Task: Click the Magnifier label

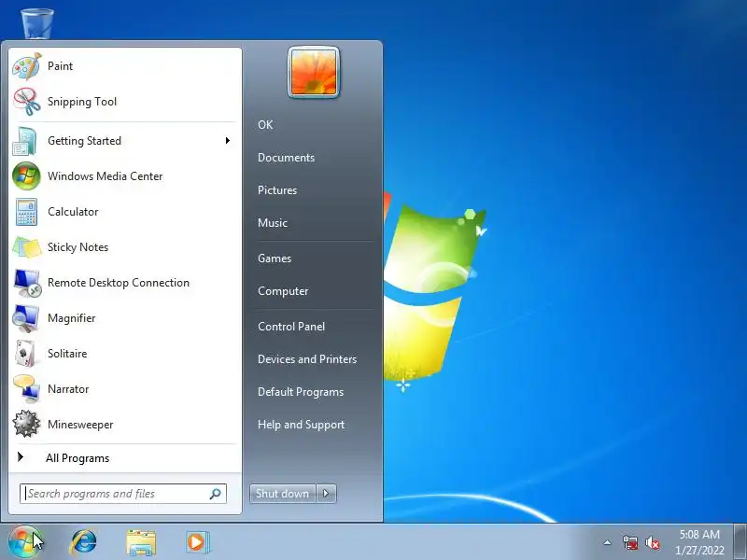Action: click(72, 318)
